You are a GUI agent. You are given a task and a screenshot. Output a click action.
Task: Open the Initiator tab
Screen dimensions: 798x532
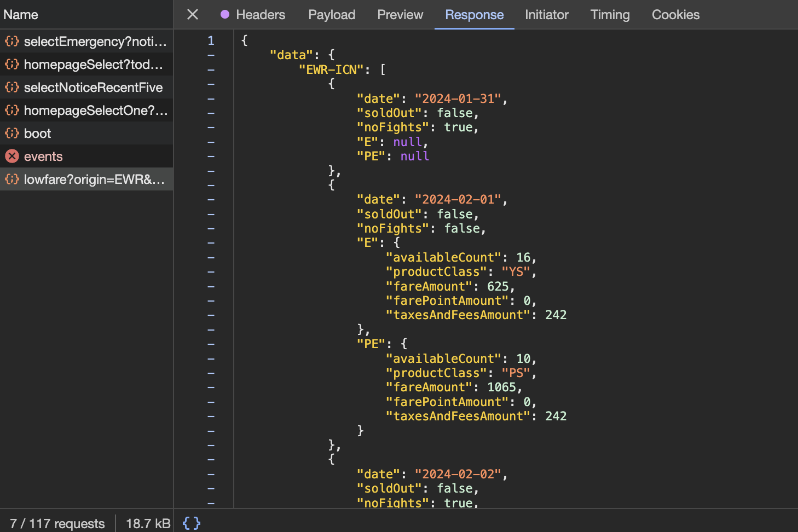click(x=547, y=15)
